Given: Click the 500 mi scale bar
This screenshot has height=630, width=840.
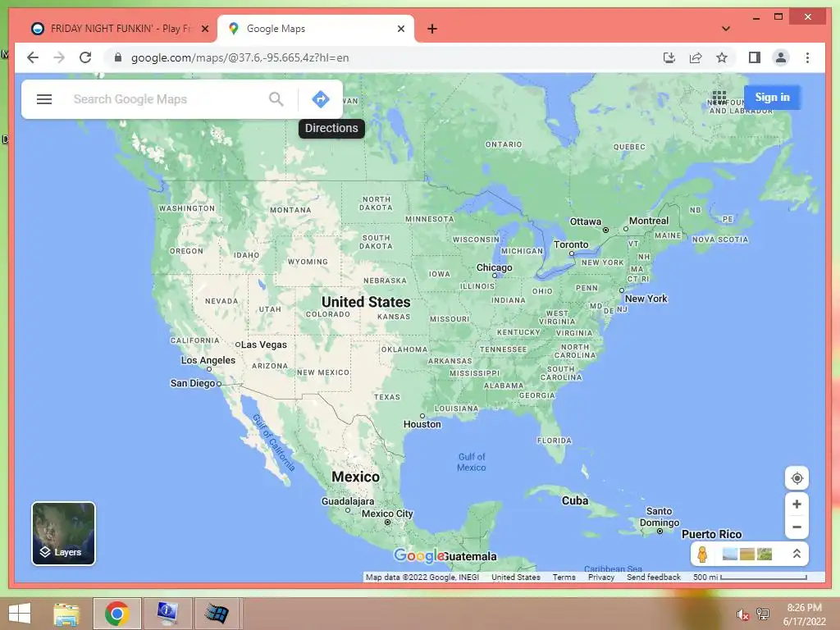Looking at the screenshot, I should 750,577.
